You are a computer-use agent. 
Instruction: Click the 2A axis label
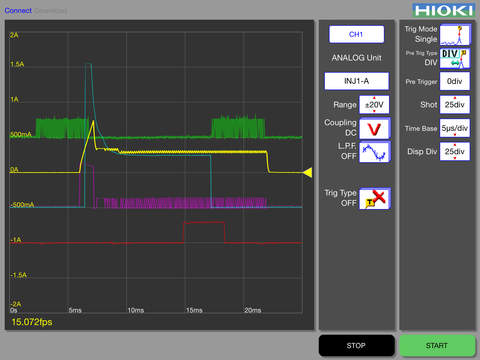[14, 35]
